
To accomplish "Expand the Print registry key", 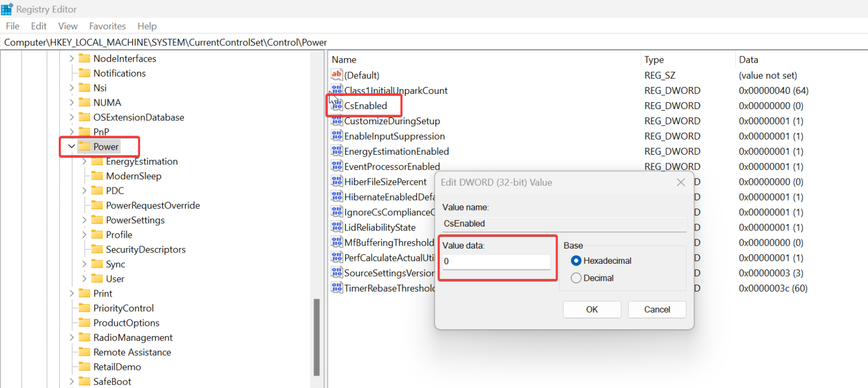I will click(x=71, y=293).
